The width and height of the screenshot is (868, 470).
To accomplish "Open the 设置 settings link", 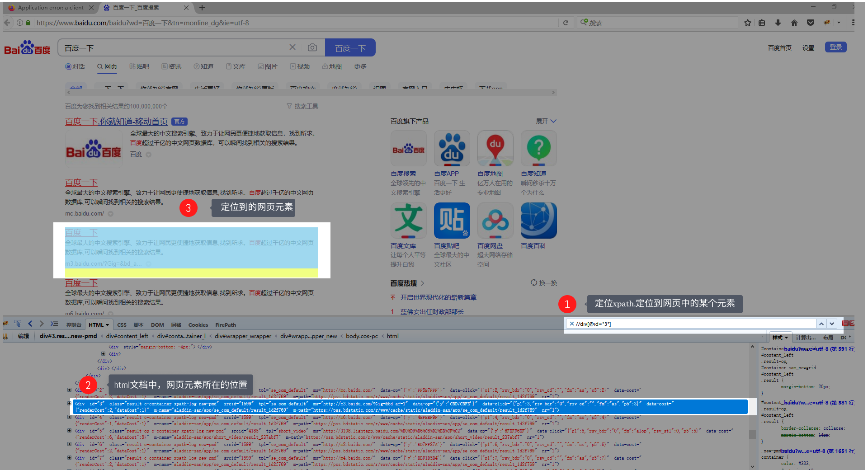I will [x=808, y=47].
